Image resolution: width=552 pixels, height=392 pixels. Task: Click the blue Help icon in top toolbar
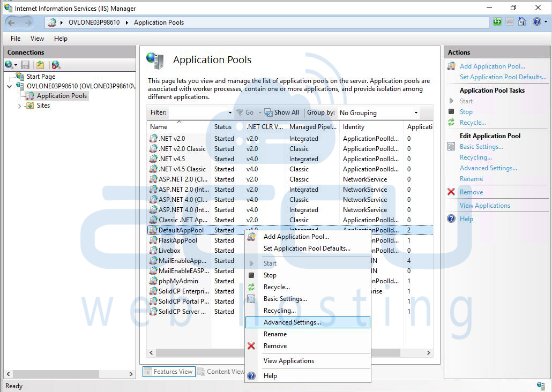click(536, 22)
